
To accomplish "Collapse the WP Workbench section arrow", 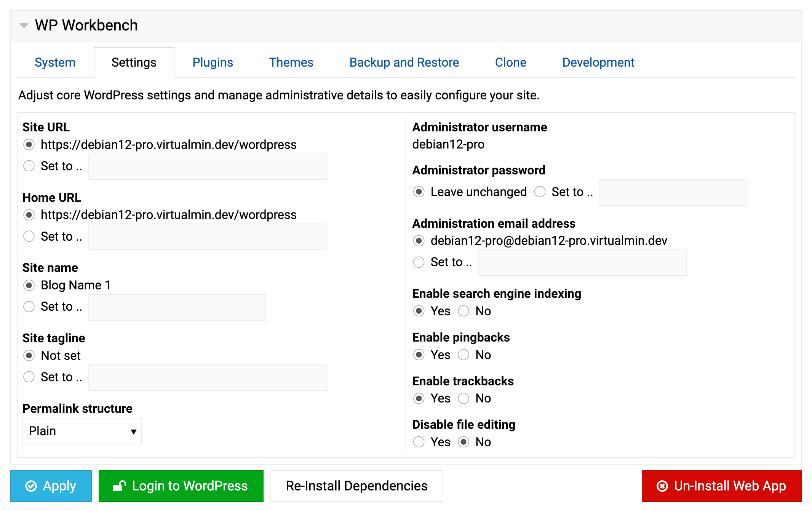I will click(24, 26).
